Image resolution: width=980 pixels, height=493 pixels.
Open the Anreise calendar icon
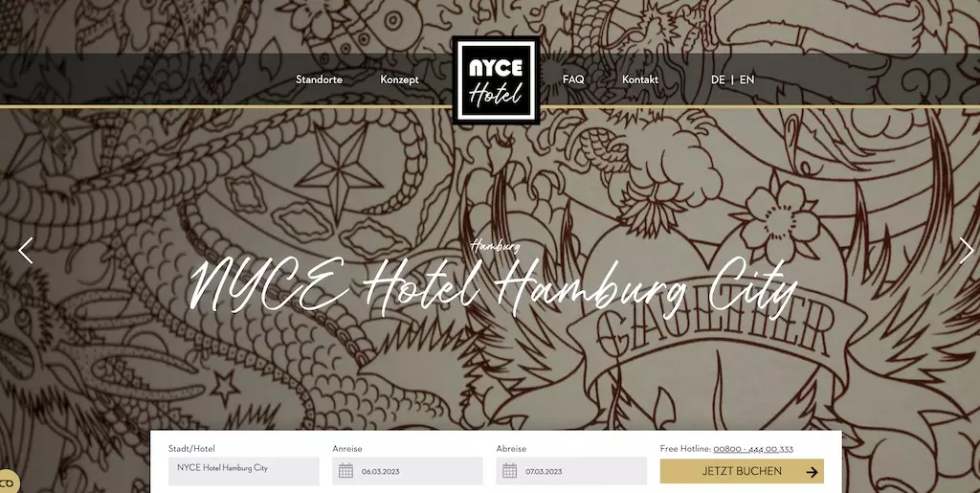point(345,471)
